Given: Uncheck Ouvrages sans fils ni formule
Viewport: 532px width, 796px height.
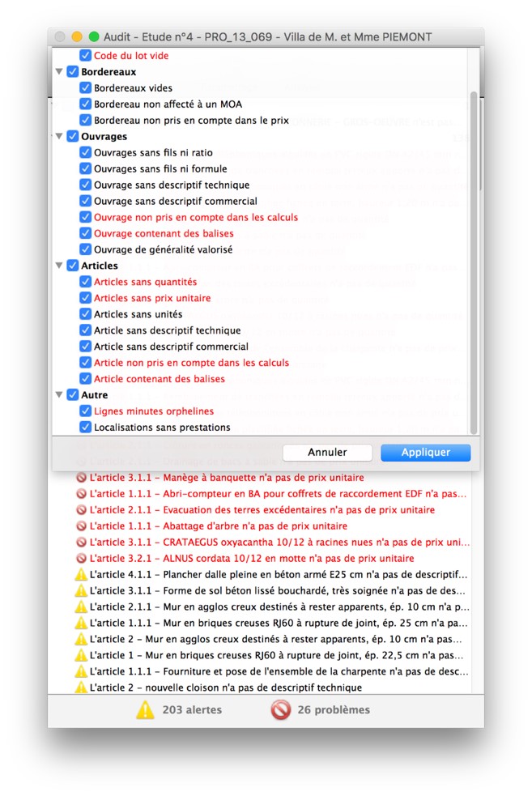Looking at the screenshot, I should click(x=85, y=168).
